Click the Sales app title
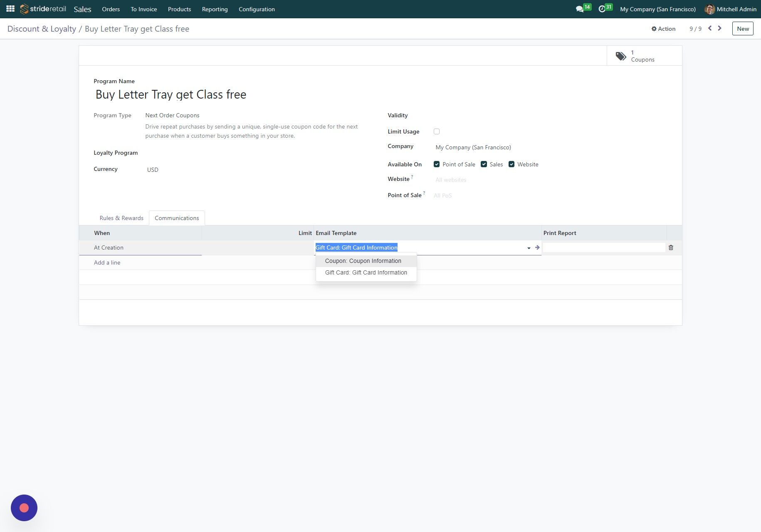Image resolution: width=761 pixels, height=532 pixels. click(x=82, y=9)
